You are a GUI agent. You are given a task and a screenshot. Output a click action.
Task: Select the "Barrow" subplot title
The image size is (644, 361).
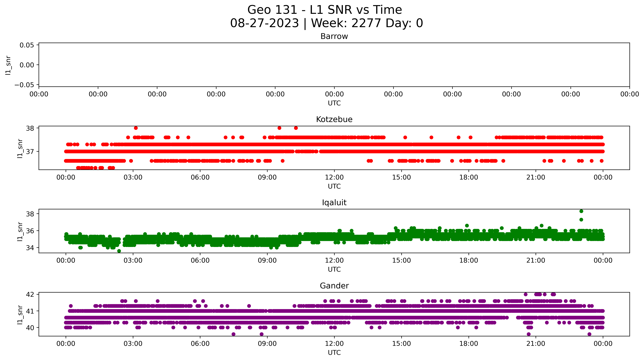click(x=334, y=36)
